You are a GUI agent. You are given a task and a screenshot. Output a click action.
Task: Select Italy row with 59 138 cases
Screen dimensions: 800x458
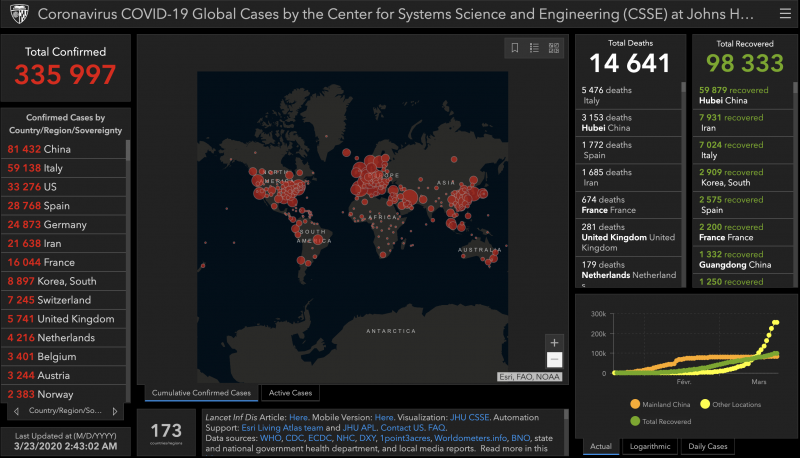coord(64,168)
